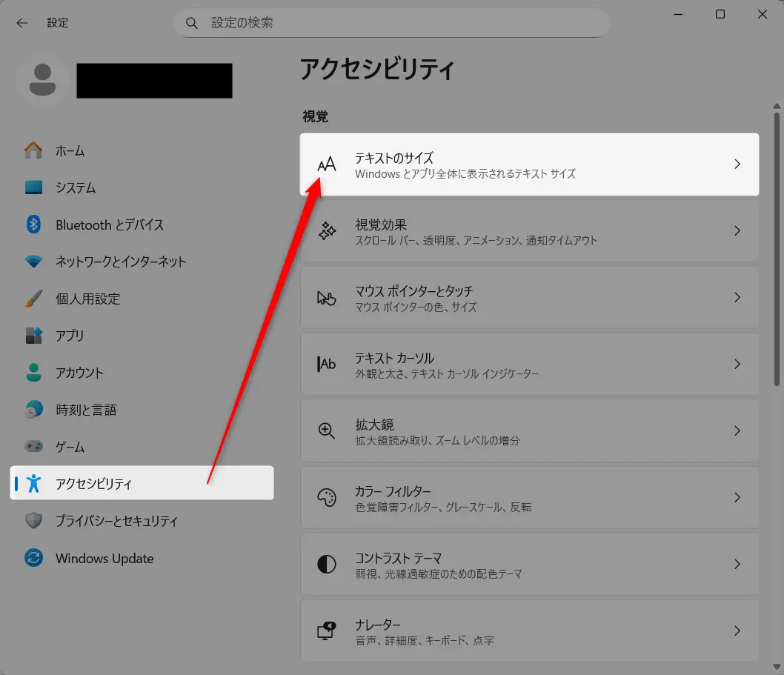Go to Bluetooth とデバイス
This screenshot has width=784, height=675.
click(x=142, y=225)
